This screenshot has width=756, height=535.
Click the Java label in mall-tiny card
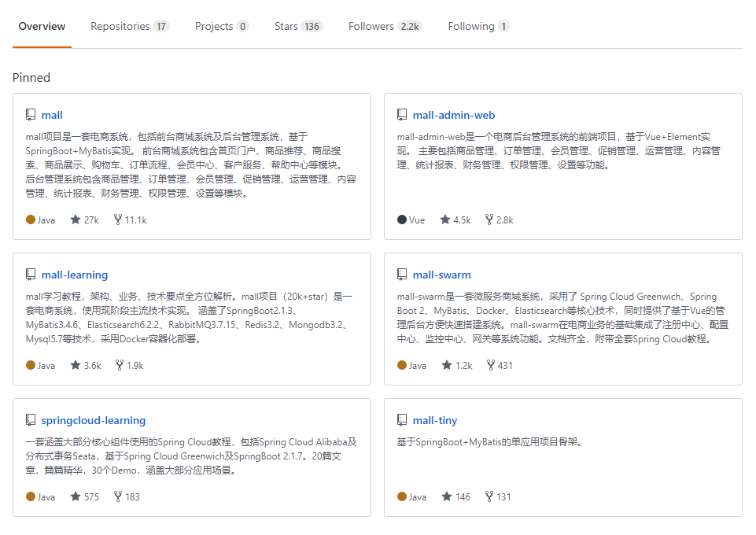pyautogui.click(x=418, y=497)
